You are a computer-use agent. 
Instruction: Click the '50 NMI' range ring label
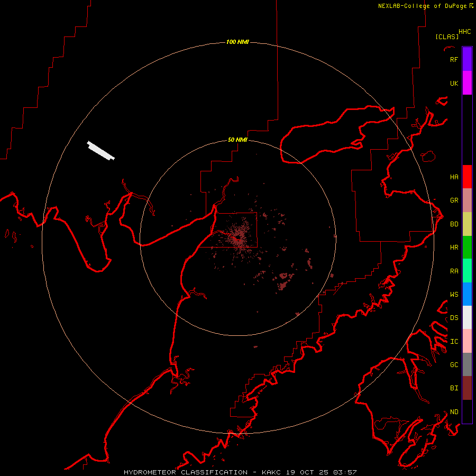pos(237,140)
